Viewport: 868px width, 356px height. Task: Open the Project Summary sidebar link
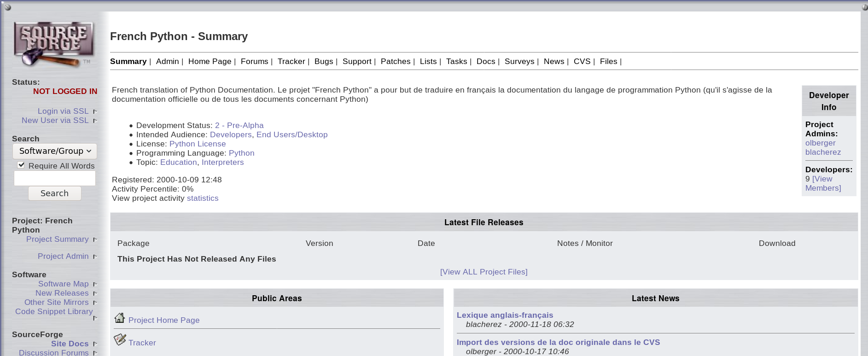[57, 239]
